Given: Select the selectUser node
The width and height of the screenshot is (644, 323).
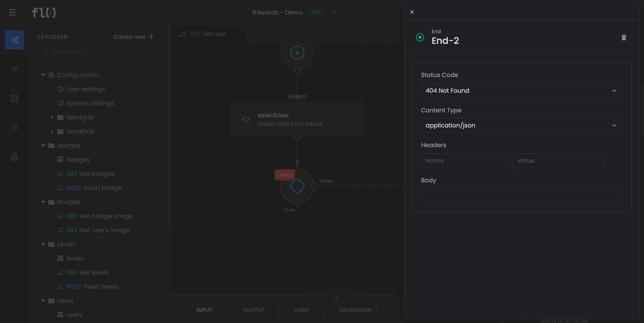Looking at the screenshot, I should (297, 119).
